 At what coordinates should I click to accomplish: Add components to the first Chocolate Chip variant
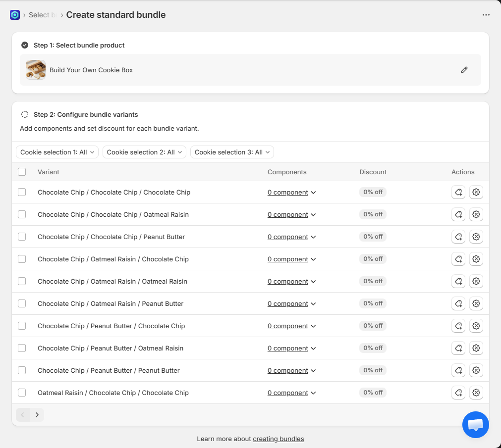tap(458, 192)
